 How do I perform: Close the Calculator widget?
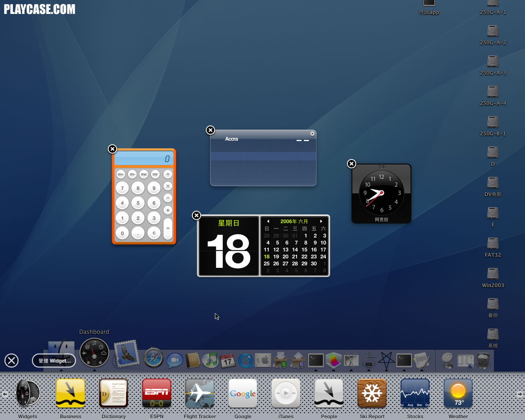tap(112, 149)
